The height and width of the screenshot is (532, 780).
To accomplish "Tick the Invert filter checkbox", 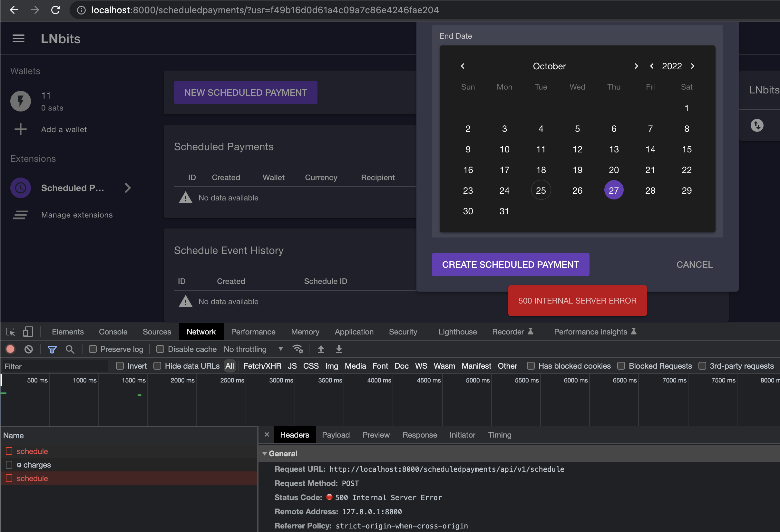I will pos(120,366).
